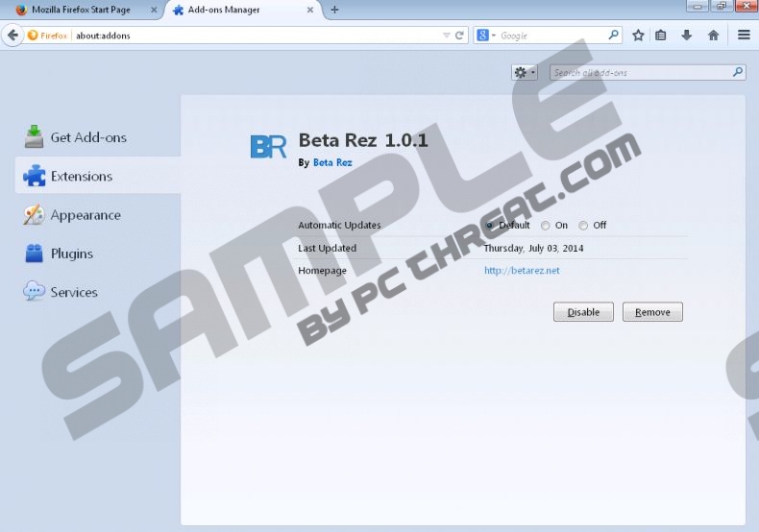The height and width of the screenshot is (532, 759).
Task: Expand the URL bar history dropdown
Action: 447,36
